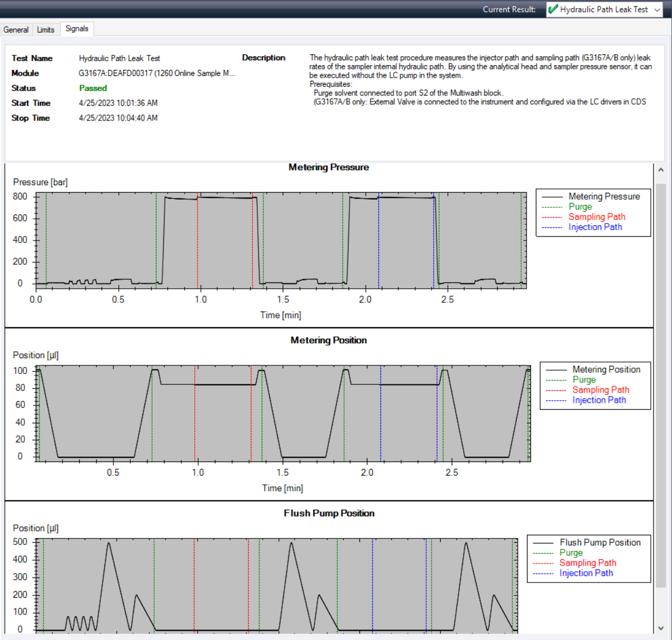Click the Flush Pump Position legend entry
Screen dimensions: 672x640
(600, 542)
